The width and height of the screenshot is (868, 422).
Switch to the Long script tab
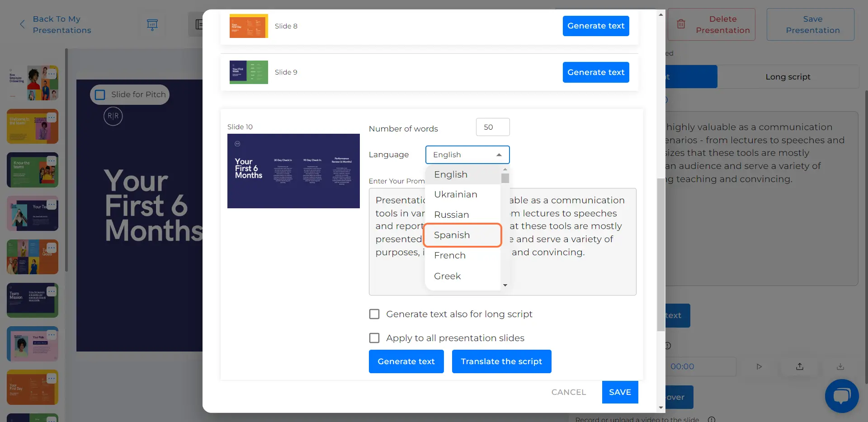coord(787,76)
